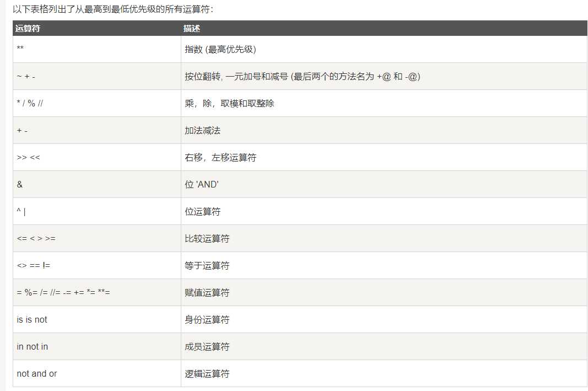Click the 'in not in' operator cell
The image size is (588, 391).
pyautogui.click(x=97, y=346)
